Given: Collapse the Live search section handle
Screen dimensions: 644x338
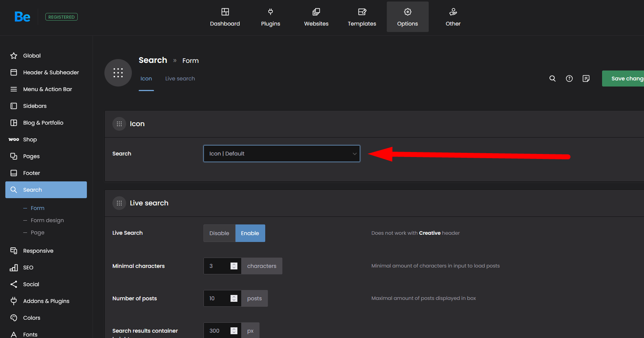Looking at the screenshot, I should point(119,203).
